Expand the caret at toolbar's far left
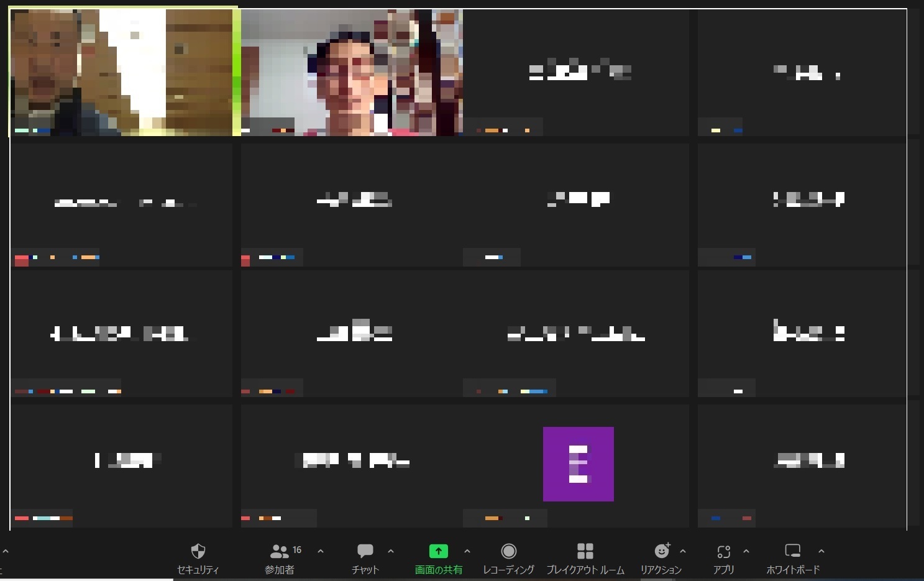 6,551
